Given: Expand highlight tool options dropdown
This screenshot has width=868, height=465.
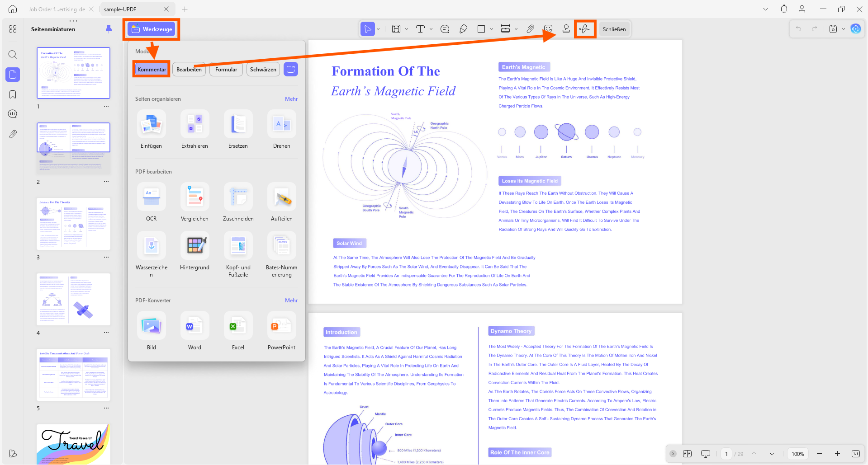Looking at the screenshot, I should click(407, 29).
